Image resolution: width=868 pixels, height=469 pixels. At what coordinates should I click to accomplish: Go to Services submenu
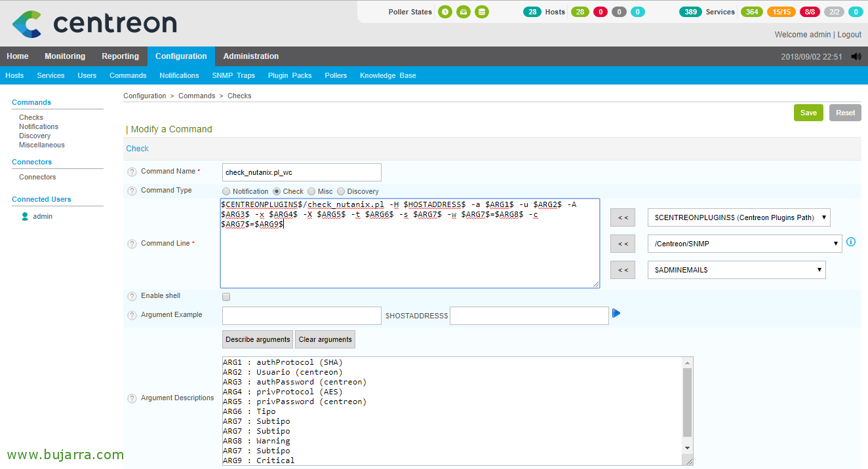pos(50,75)
